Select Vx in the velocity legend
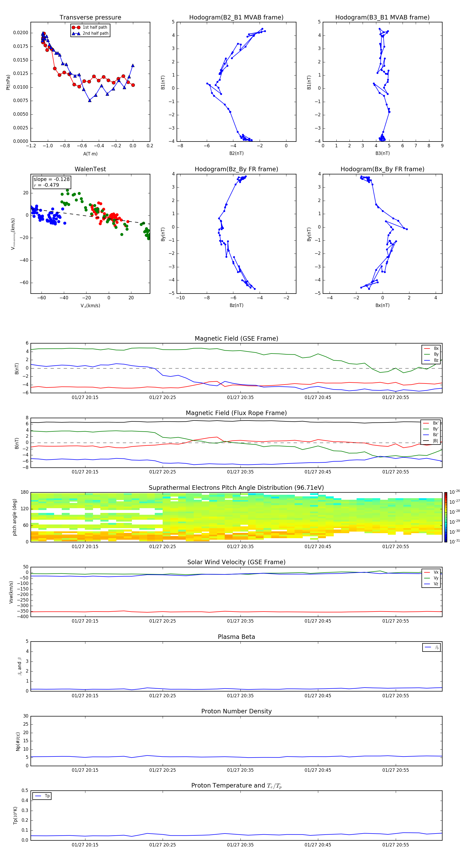Viewport: 473px width, 868px height. coord(431,573)
